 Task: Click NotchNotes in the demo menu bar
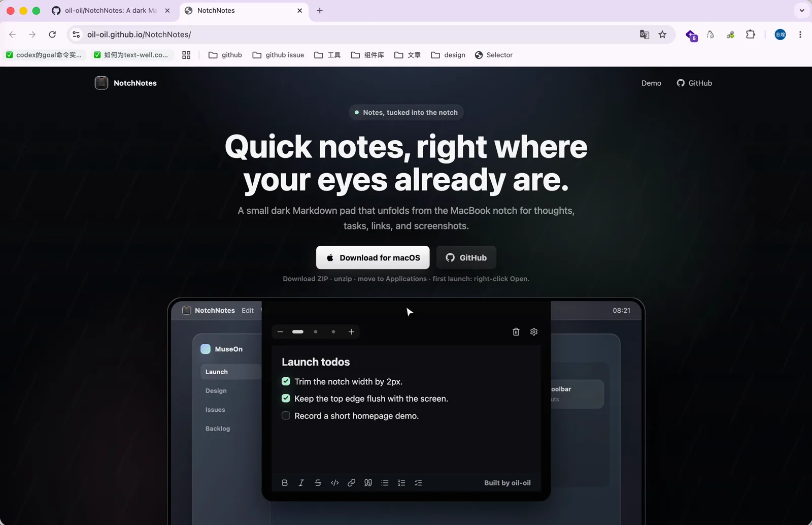click(215, 310)
